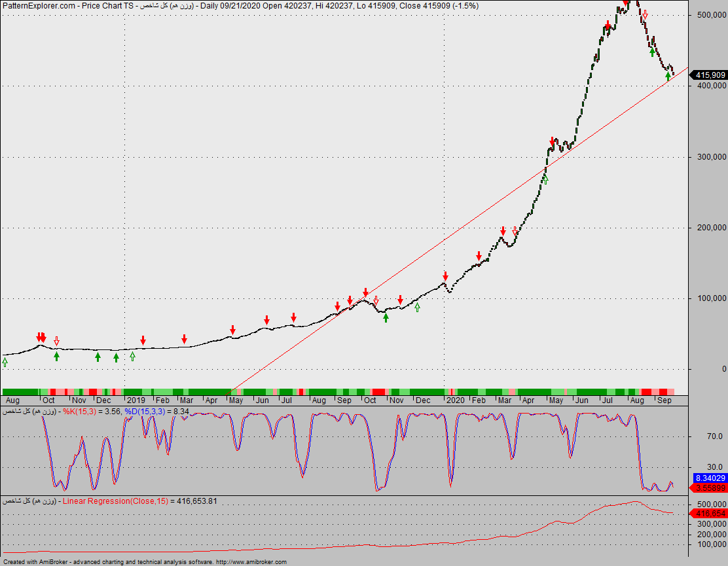
Task: Select the 200,000 label on the main price axis
Action: tap(712, 227)
